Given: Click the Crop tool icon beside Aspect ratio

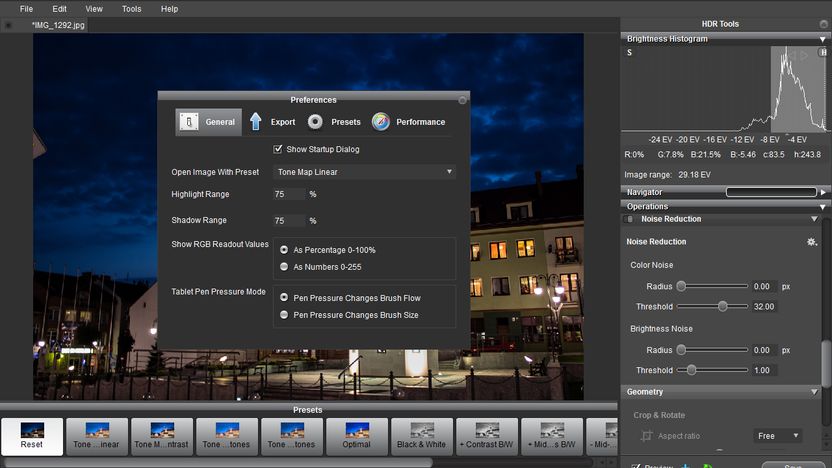Looking at the screenshot, I should 646,436.
